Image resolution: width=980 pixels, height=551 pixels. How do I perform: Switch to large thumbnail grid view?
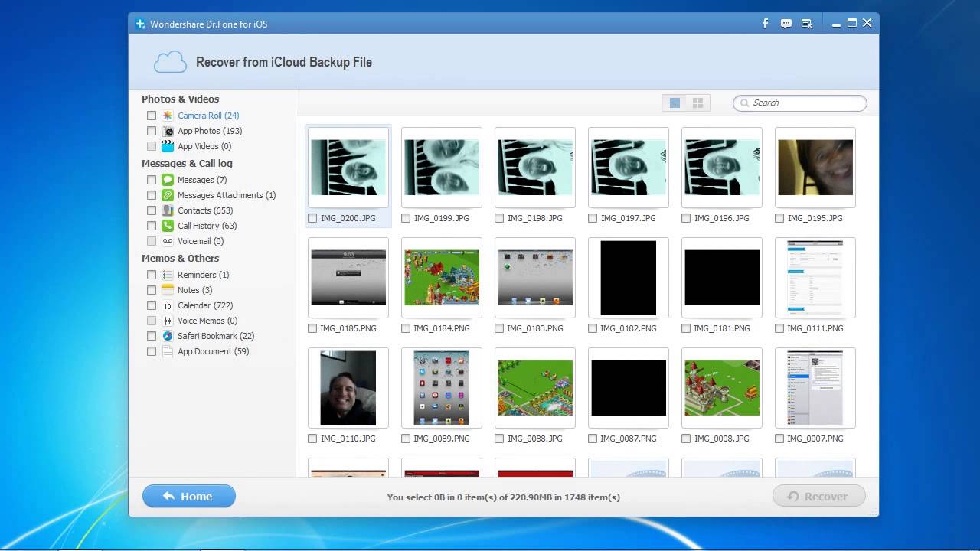click(x=675, y=103)
